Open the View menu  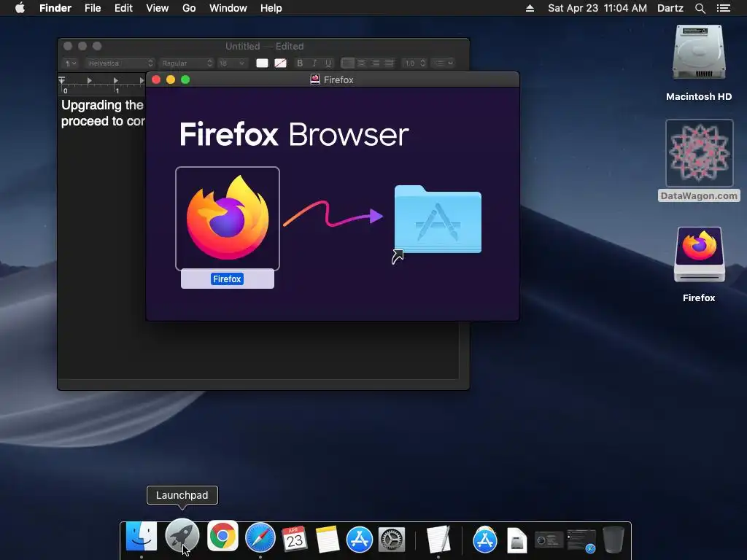pyautogui.click(x=158, y=8)
